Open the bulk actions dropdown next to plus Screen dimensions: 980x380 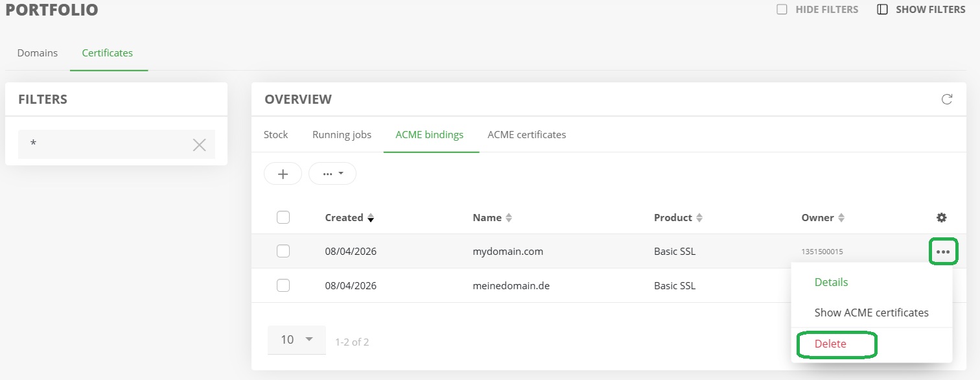point(332,174)
